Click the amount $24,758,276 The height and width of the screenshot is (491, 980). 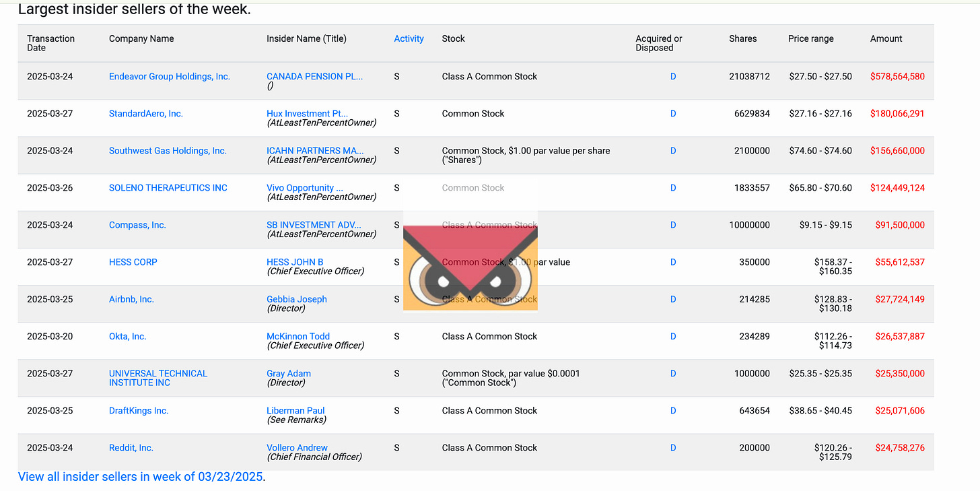point(900,448)
